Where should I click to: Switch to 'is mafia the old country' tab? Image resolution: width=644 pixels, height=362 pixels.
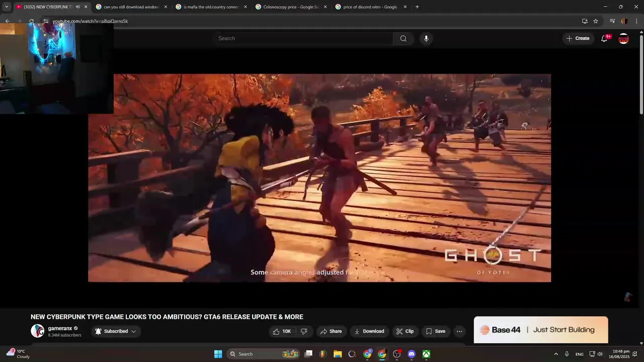pyautogui.click(x=211, y=7)
